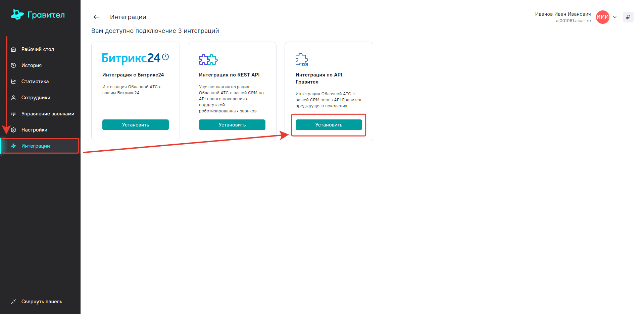Click the clock icon beside История
The image size is (644, 314).
(13, 65)
